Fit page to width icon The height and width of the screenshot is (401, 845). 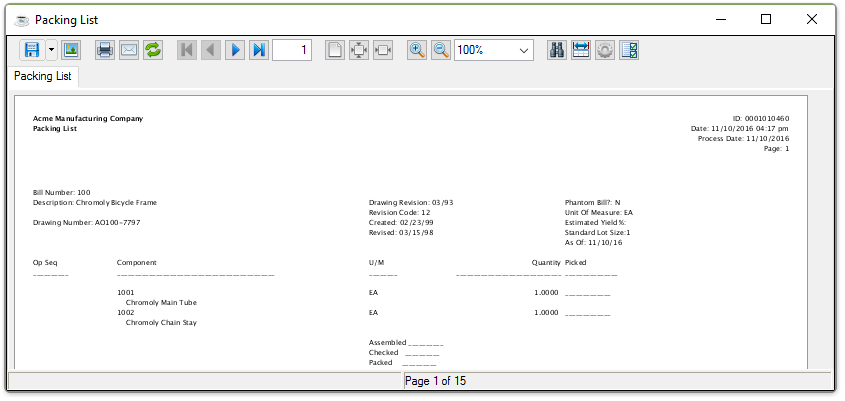[x=383, y=50]
